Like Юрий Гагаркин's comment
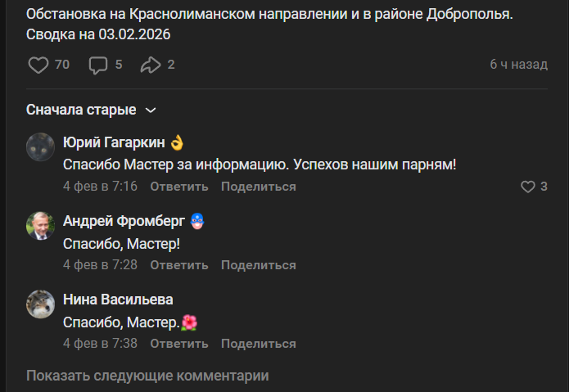This screenshot has width=569, height=392. (528, 187)
